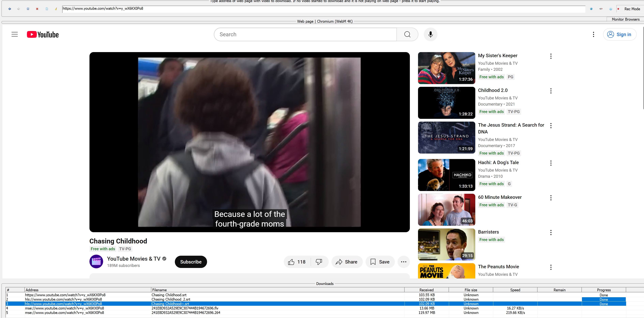Open options menu for 60 Minute Makeover
The width and height of the screenshot is (644, 318).
point(551,198)
